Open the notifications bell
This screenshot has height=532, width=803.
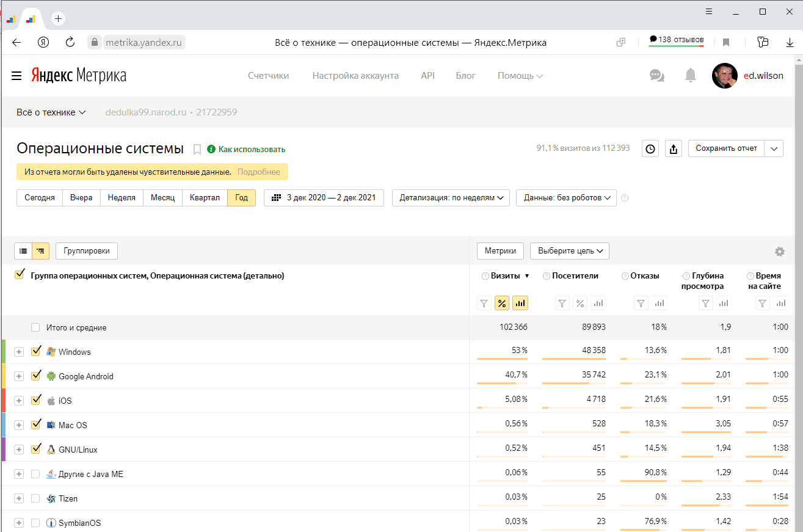click(691, 76)
